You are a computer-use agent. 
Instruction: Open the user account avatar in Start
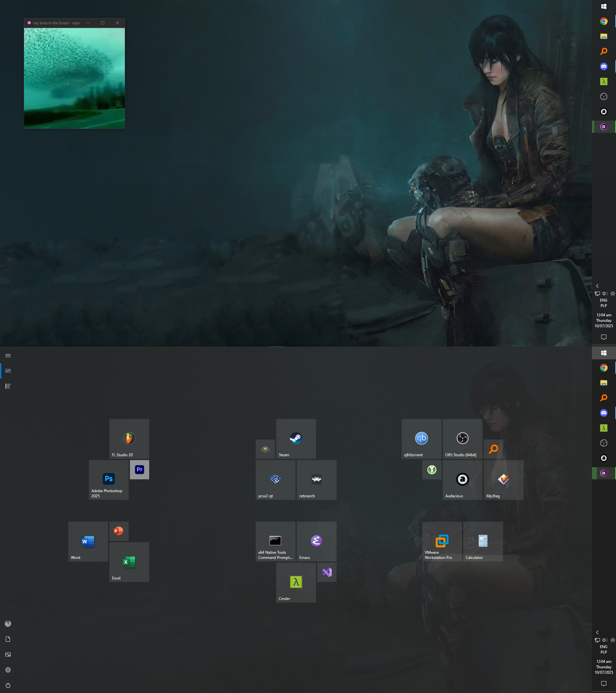pyautogui.click(x=8, y=624)
